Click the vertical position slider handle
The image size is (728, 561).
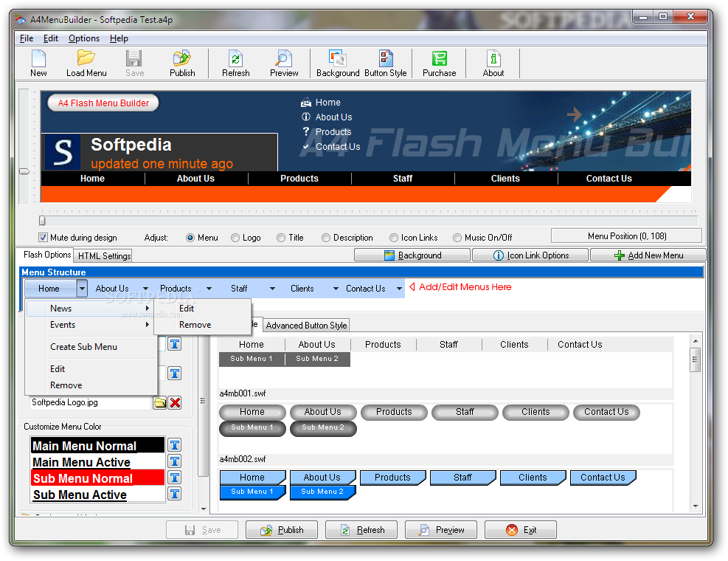click(x=24, y=171)
